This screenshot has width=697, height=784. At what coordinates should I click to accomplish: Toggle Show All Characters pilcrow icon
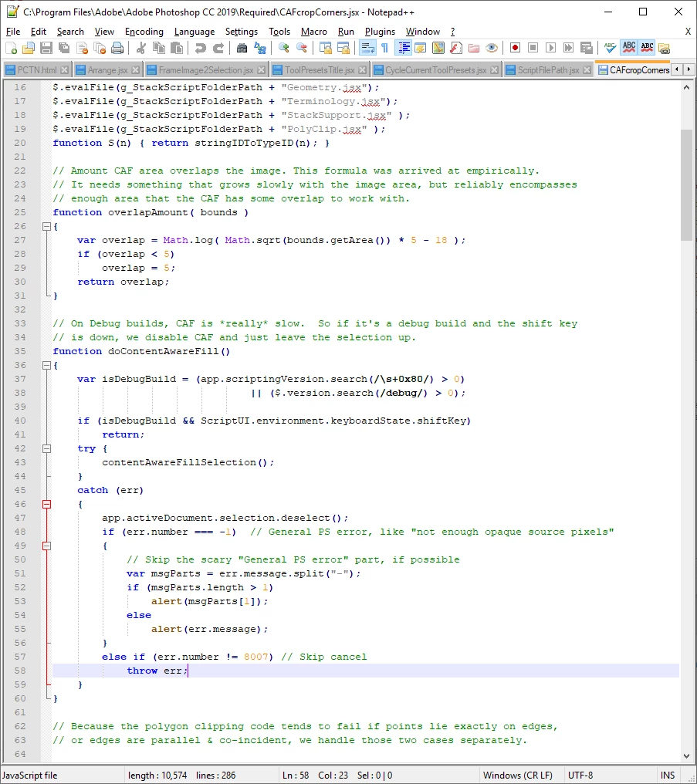(384, 48)
